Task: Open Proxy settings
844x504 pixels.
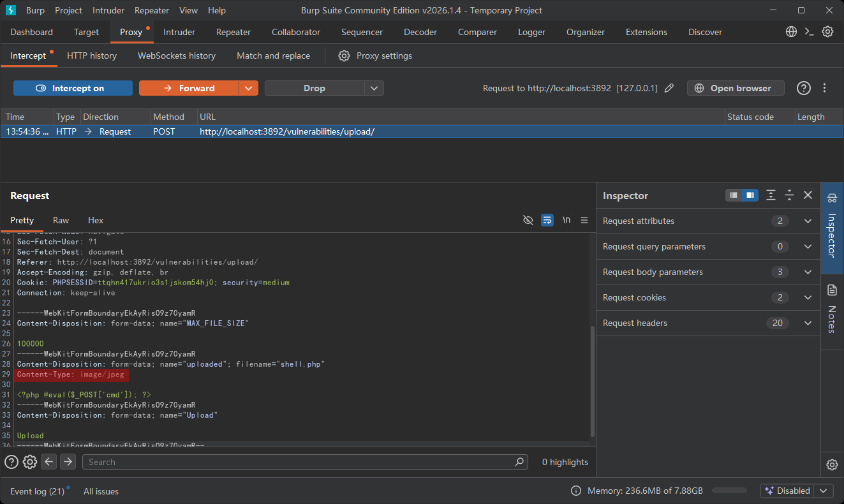Action: [375, 56]
